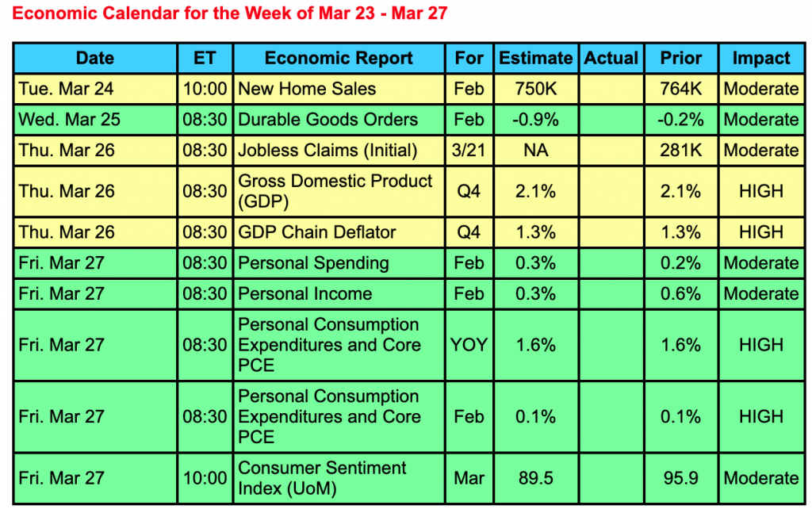Select the Gross Domestic Product (GDP) cell
Screen dimensions: 812x513
(335, 190)
